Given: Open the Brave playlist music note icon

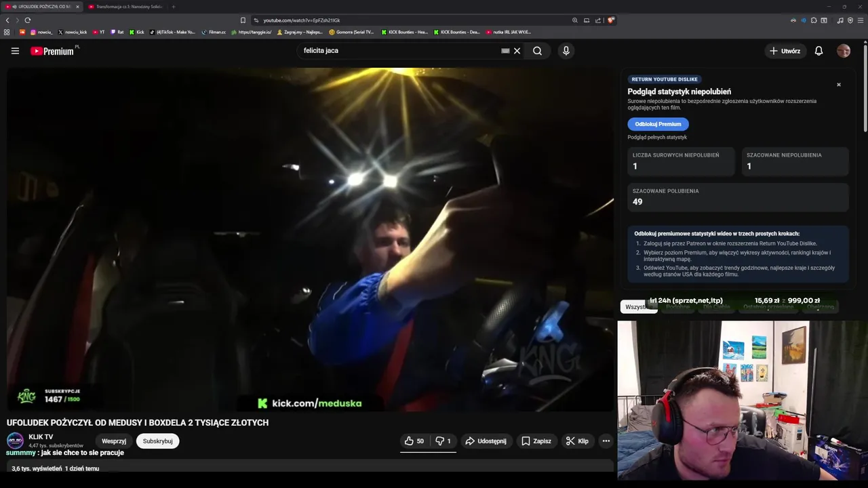Looking at the screenshot, I should click(x=840, y=20).
